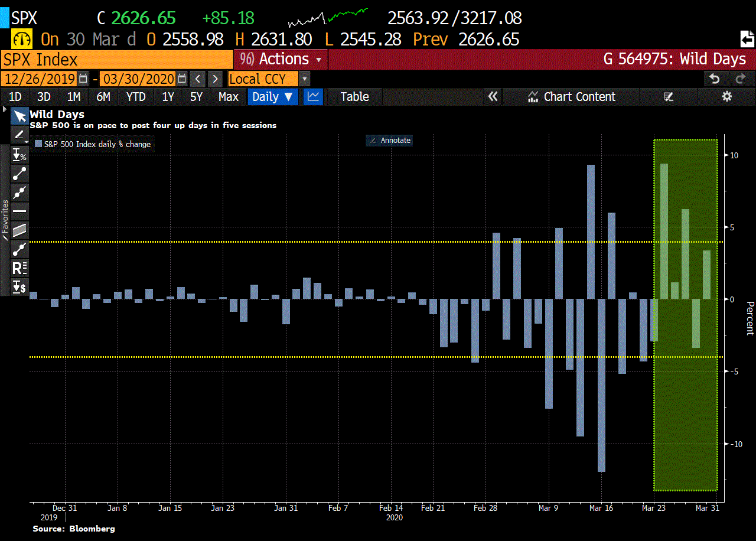Click the undo arrow button
This screenshot has width=756, height=541.
click(715, 79)
